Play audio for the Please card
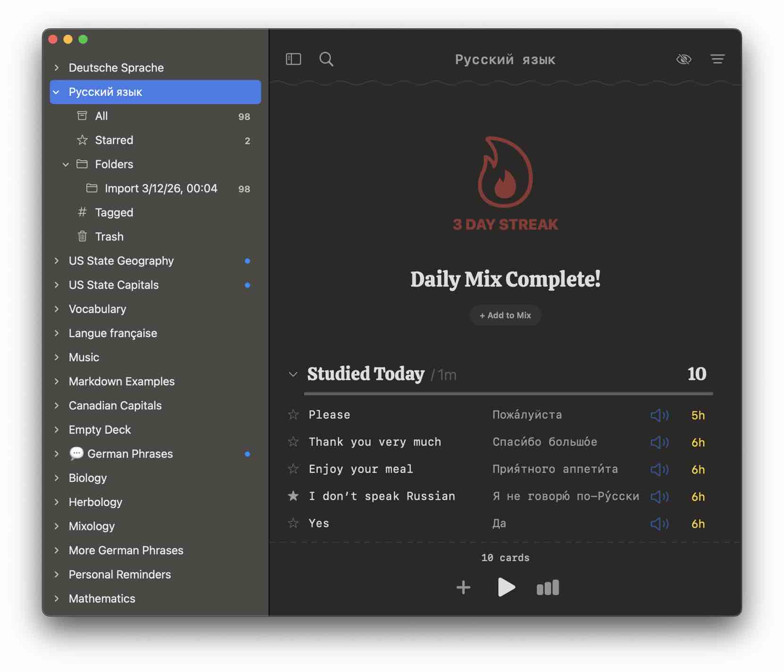 659,415
